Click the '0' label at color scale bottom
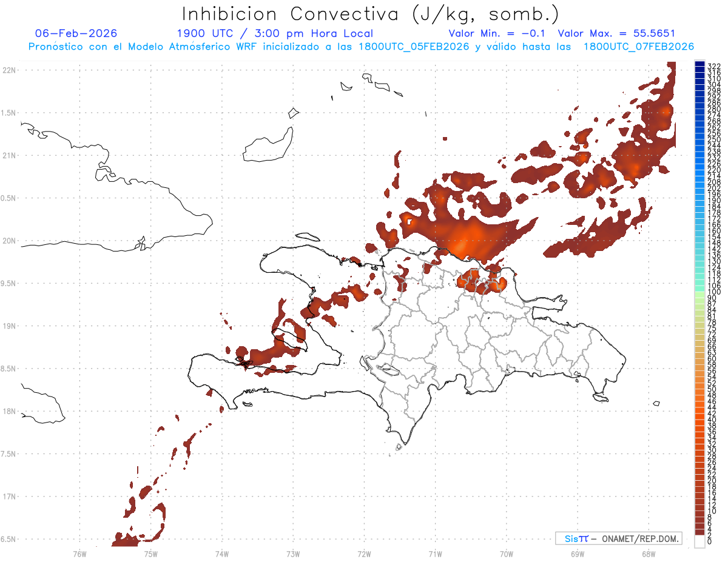Screen dimensions: 728x562 click(x=710, y=541)
